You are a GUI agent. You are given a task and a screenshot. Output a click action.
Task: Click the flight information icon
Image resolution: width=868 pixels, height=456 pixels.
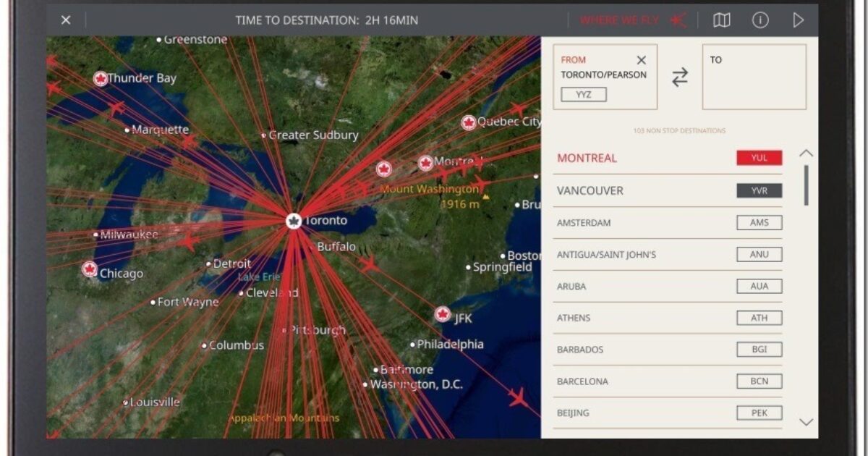(x=759, y=20)
